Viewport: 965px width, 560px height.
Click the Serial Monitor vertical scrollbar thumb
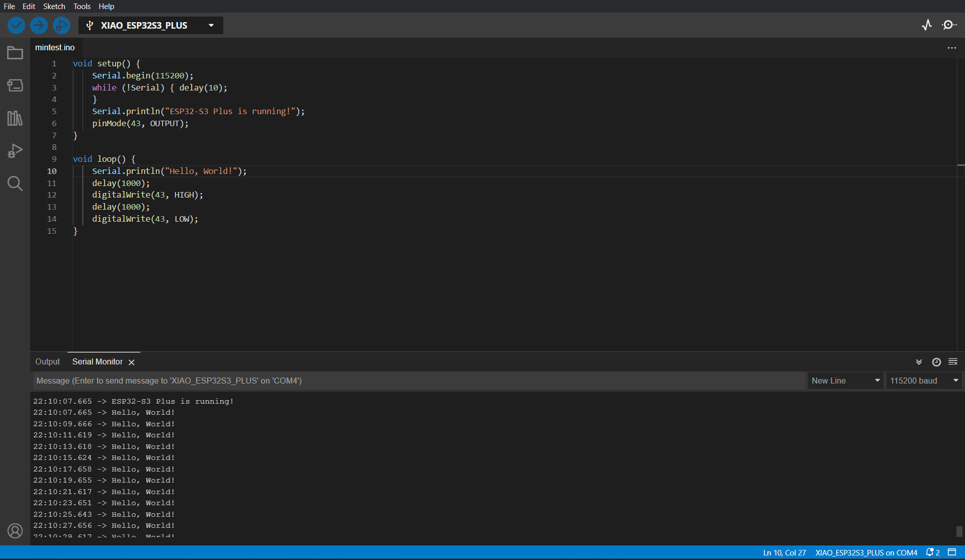point(959,531)
